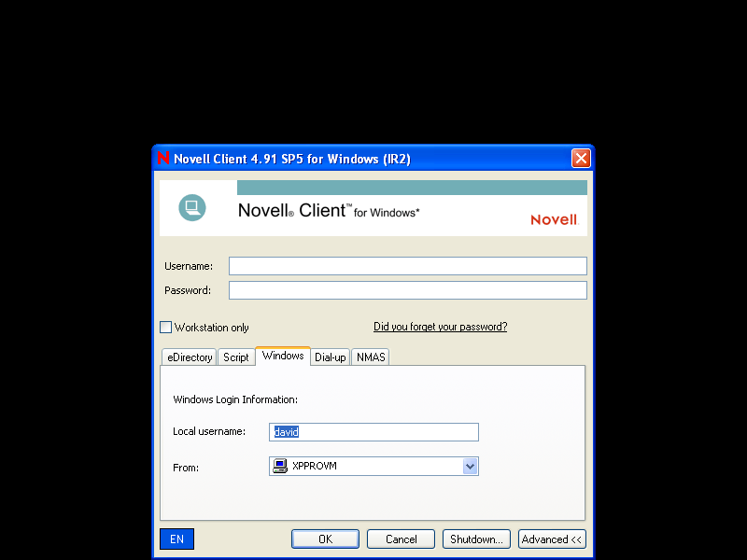
Task: Click the EN language indicator
Action: point(176,539)
